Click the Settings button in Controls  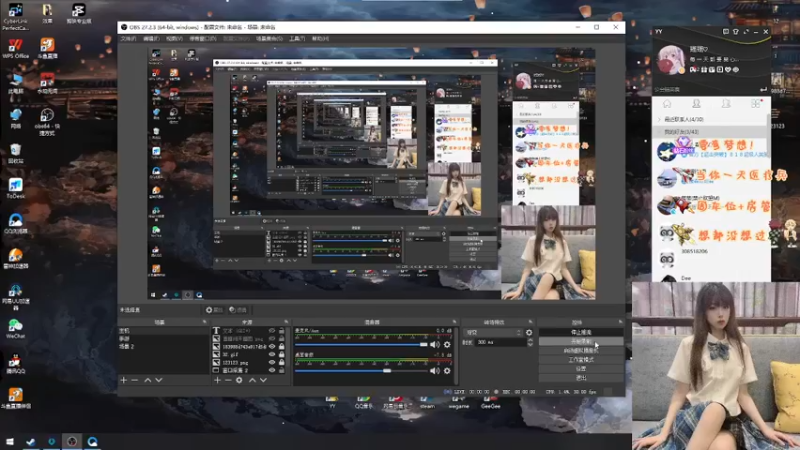click(581, 369)
